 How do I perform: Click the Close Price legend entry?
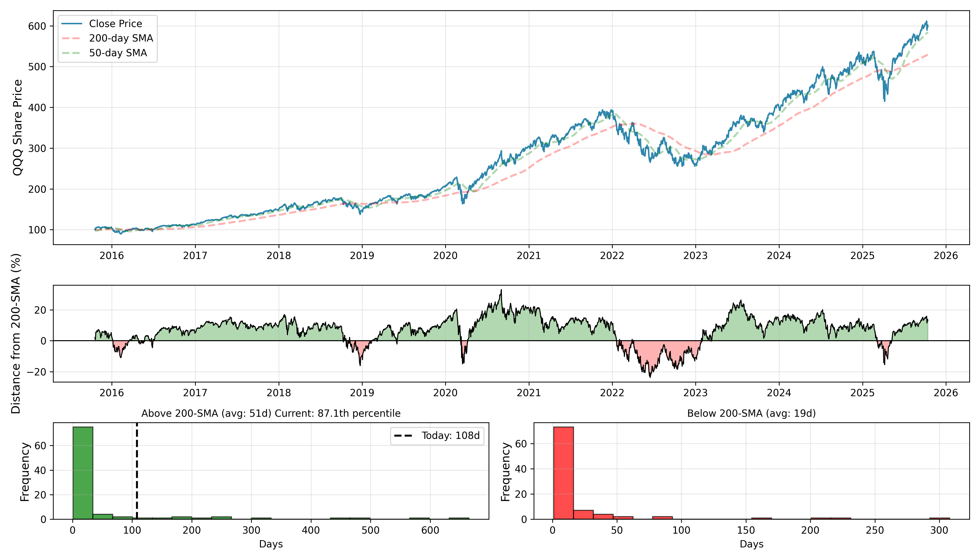115,24
